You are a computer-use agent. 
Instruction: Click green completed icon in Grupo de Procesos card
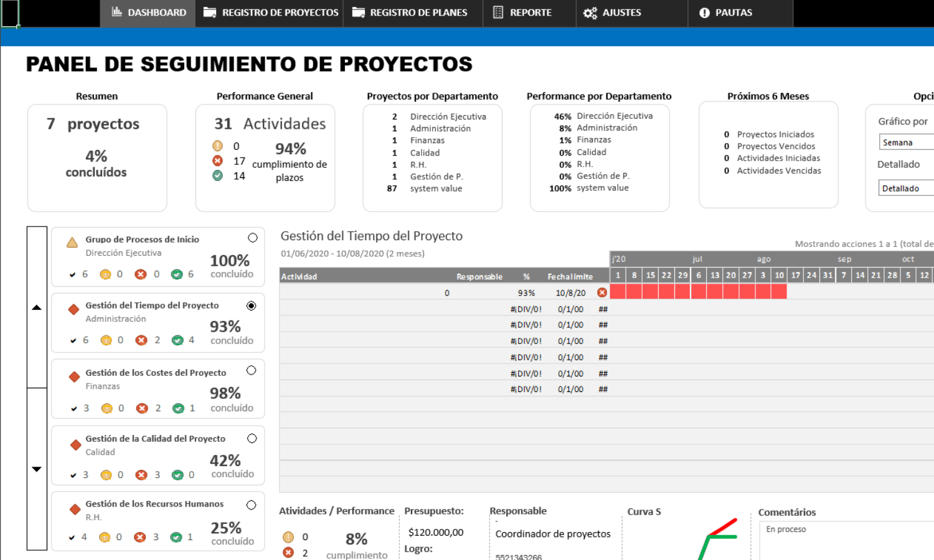click(x=177, y=274)
